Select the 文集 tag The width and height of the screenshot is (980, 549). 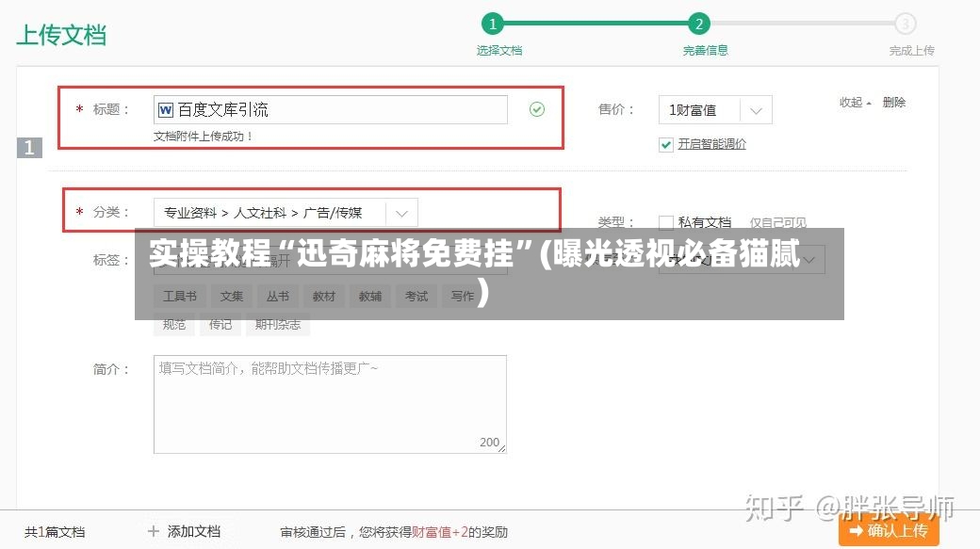point(231,296)
